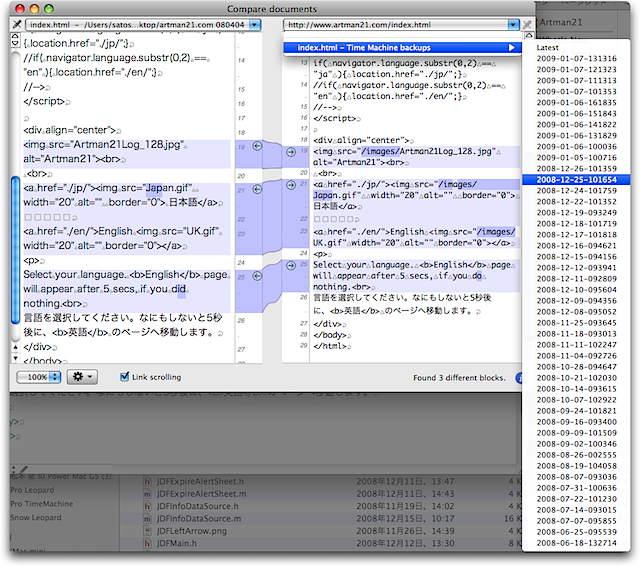Select backup 2008-10-21-102030
This screenshot has height=567, width=640.
click(x=576, y=378)
